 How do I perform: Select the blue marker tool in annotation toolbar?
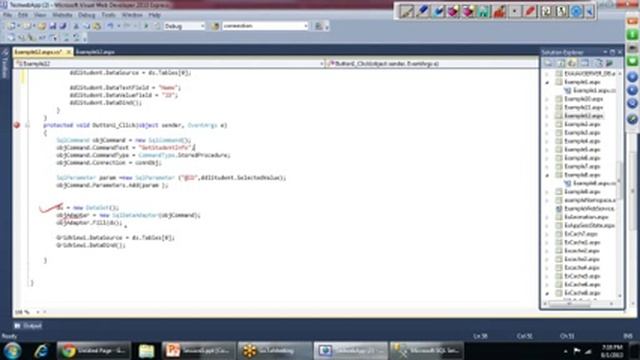(x=422, y=11)
